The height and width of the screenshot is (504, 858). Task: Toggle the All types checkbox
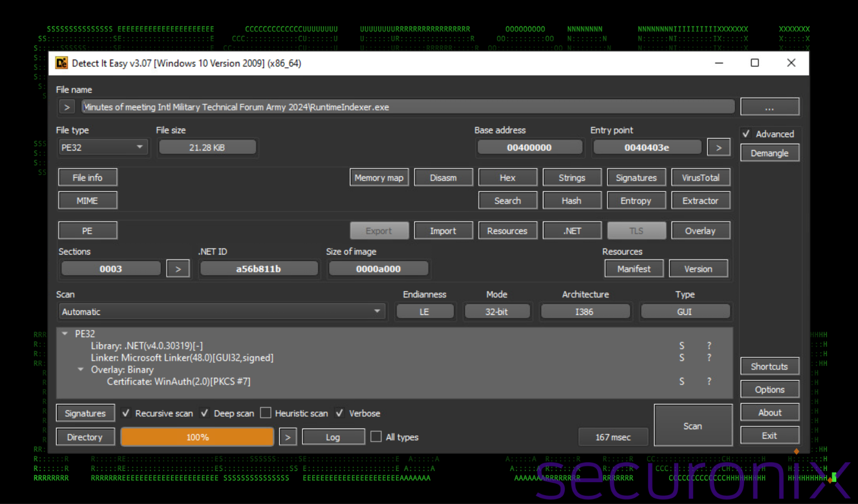click(376, 437)
